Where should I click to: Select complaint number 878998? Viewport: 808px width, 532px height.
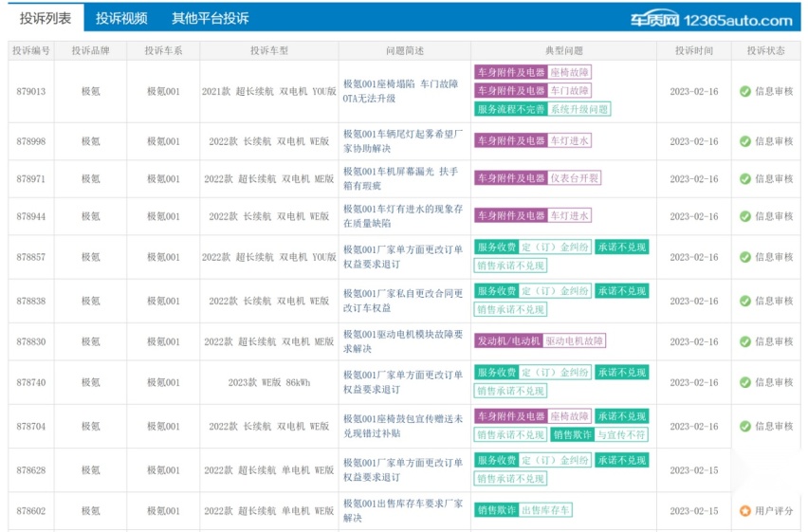click(x=31, y=141)
